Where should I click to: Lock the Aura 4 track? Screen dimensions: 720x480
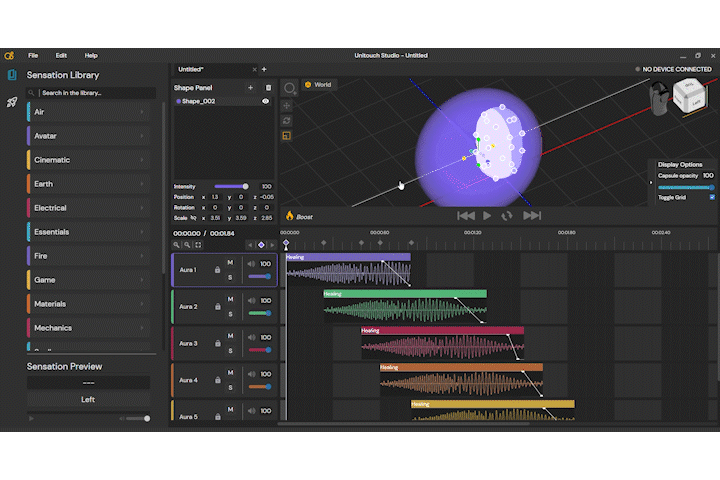[218, 380]
